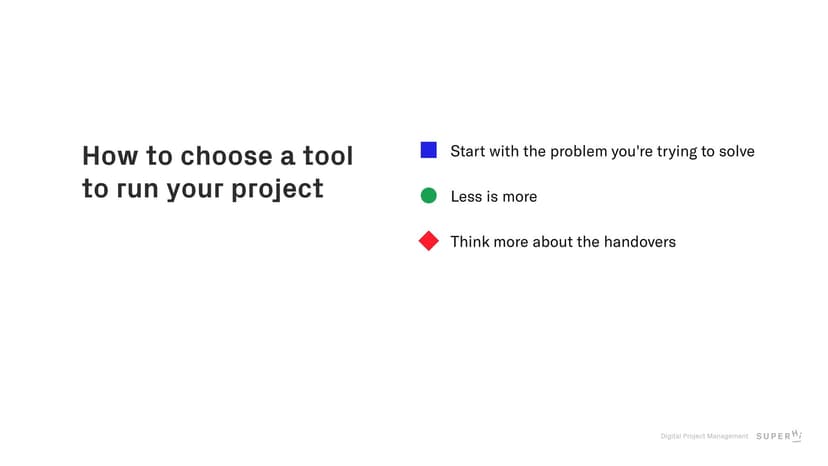Click the "Digital Project Management" footer text

tap(704, 436)
